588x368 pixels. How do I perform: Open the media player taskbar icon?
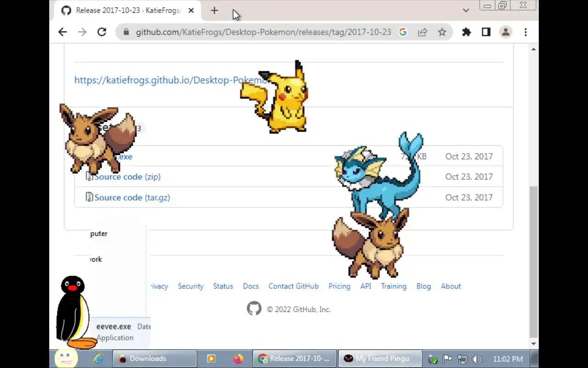point(211,358)
